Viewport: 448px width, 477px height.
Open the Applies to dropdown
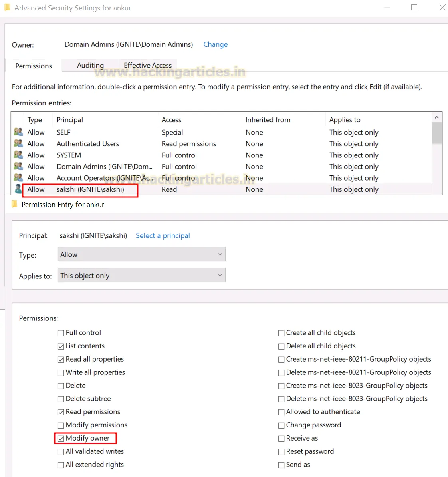tap(141, 275)
